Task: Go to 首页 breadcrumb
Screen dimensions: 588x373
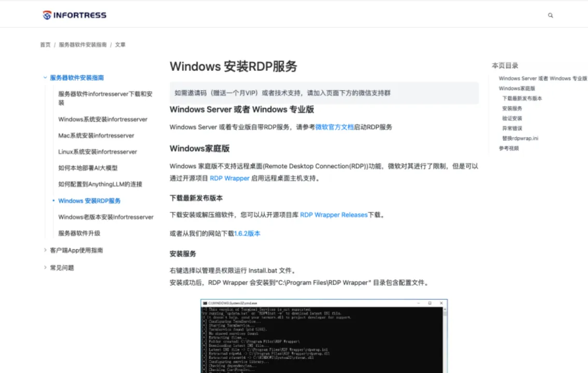Action: [46, 45]
